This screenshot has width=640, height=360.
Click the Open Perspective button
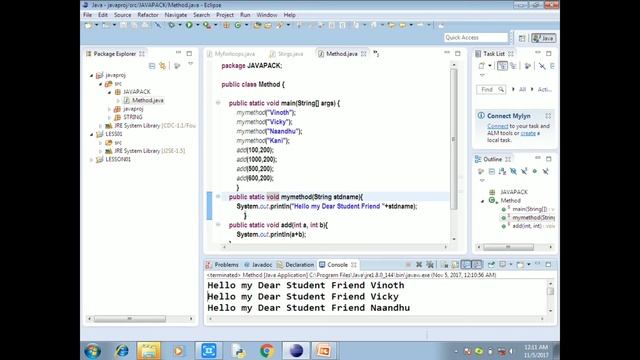click(x=522, y=38)
